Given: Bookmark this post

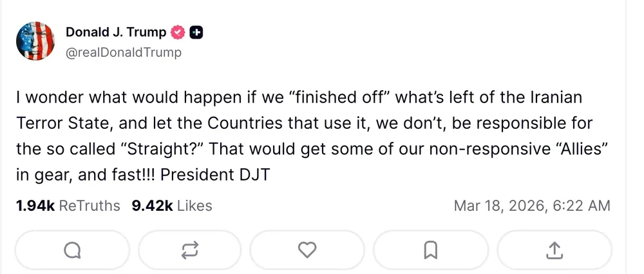Looking at the screenshot, I should [x=431, y=250].
